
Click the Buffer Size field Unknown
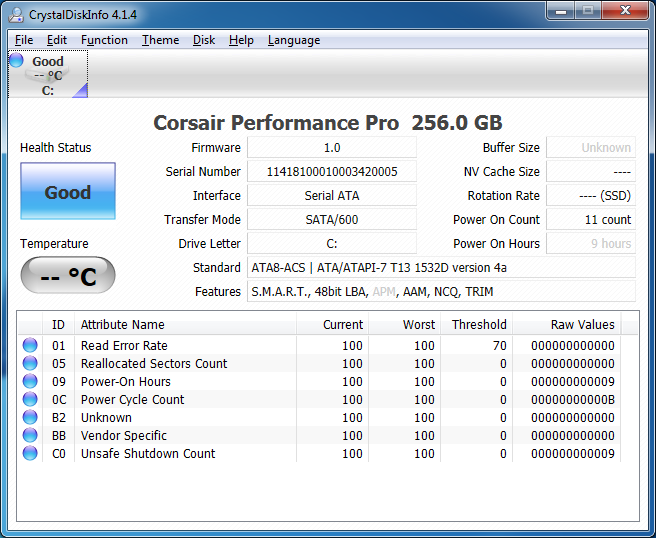[591, 148]
